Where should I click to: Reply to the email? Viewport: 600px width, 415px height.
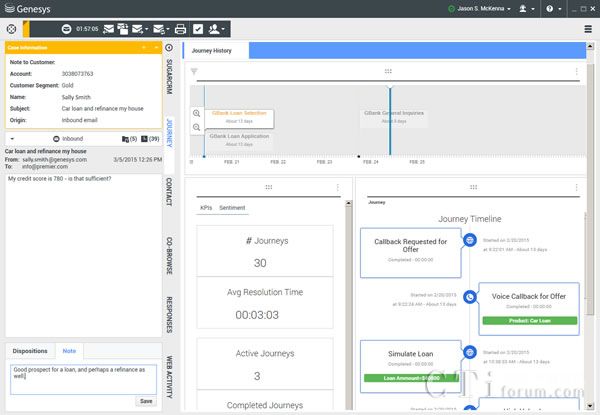pyautogui.click(x=109, y=29)
